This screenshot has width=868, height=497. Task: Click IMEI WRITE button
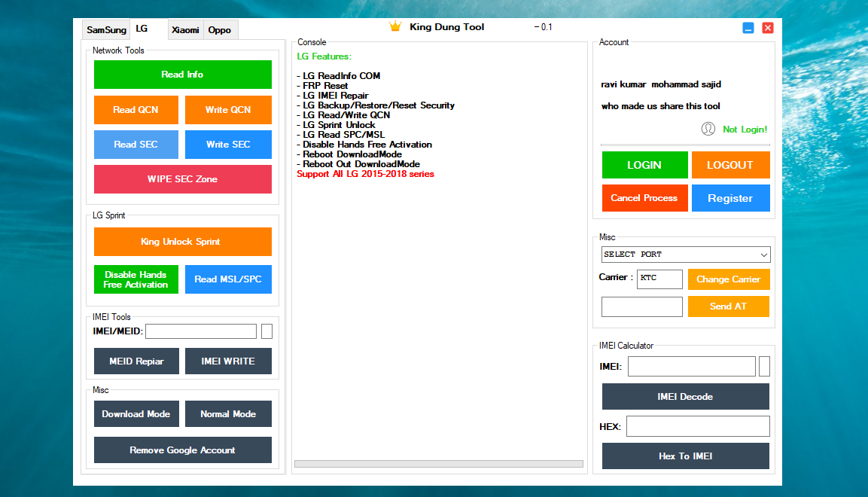coord(228,361)
